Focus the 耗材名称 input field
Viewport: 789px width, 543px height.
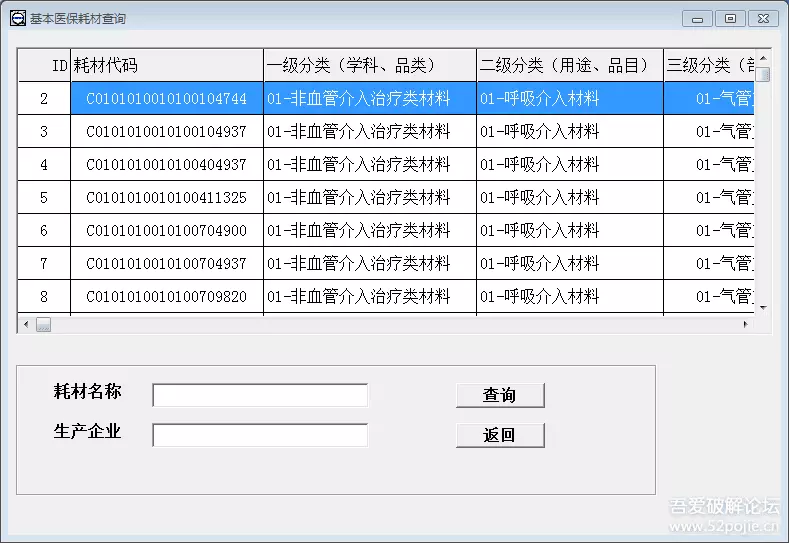tap(260, 396)
